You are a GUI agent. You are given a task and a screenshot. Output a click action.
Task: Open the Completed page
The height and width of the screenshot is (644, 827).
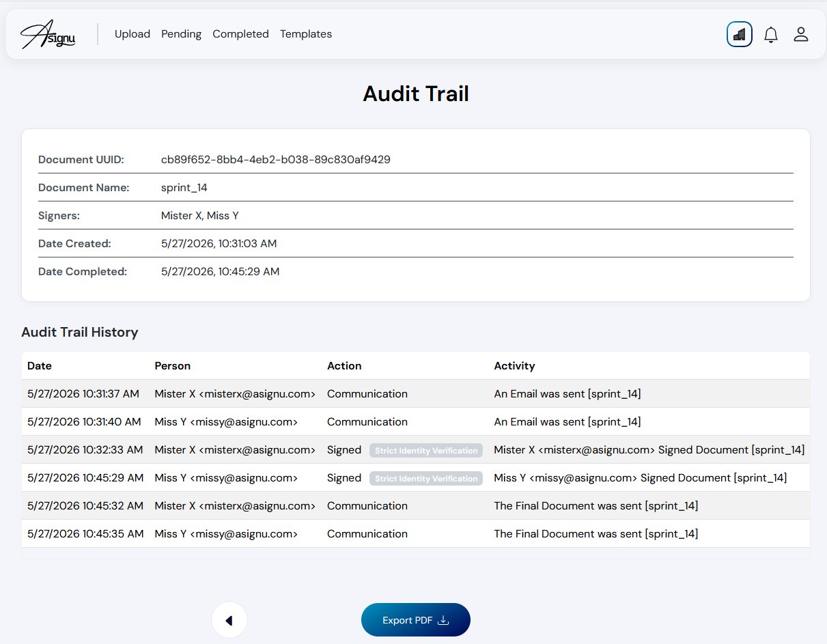coord(240,34)
